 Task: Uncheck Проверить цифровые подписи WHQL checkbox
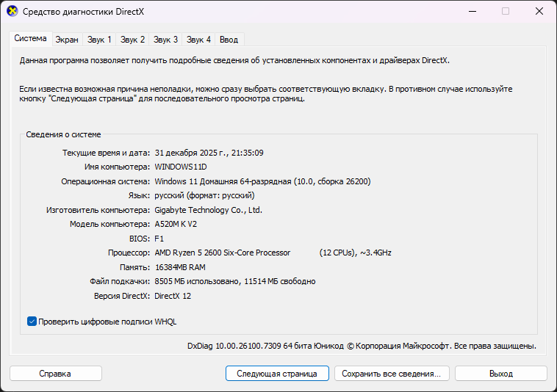coord(32,322)
